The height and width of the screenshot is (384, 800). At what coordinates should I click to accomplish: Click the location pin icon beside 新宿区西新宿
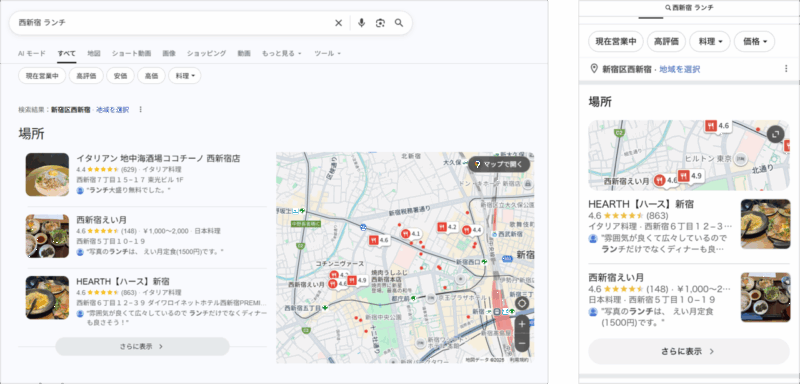[x=593, y=69]
